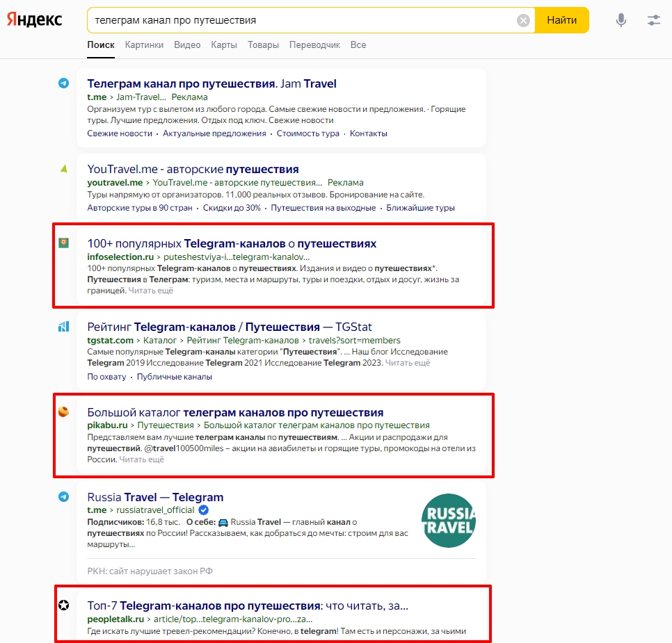The height and width of the screenshot is (643, 672).
Task: Open Свежие новости sitelink
Action: pos(120,133)
